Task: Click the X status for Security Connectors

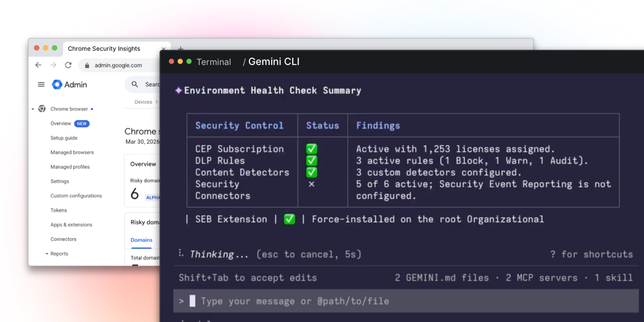Action: point(311,184)
